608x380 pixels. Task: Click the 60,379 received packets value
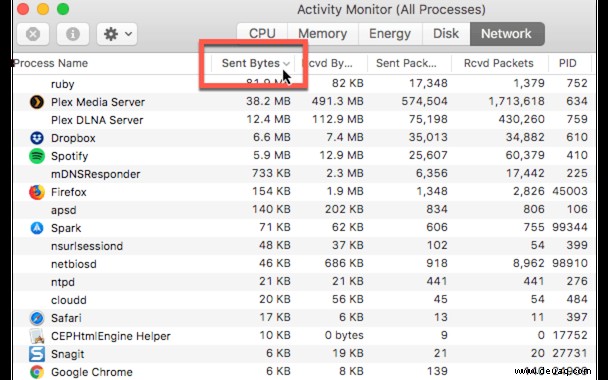[x=525, y=155]
